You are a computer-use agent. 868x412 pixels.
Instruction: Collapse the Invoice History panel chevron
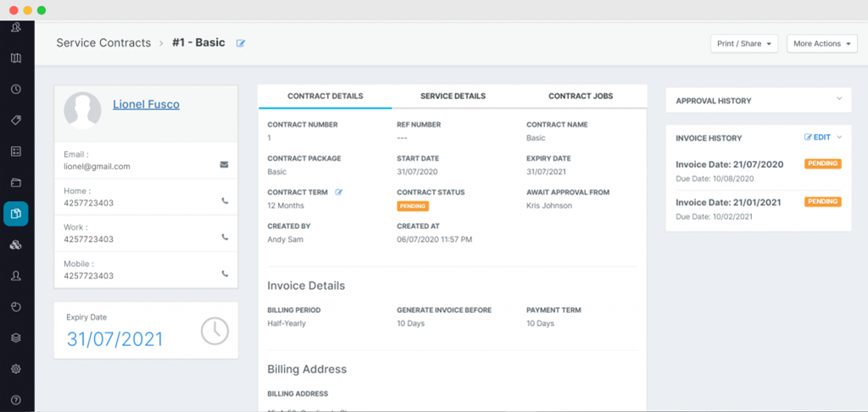(x=839, y=137)
